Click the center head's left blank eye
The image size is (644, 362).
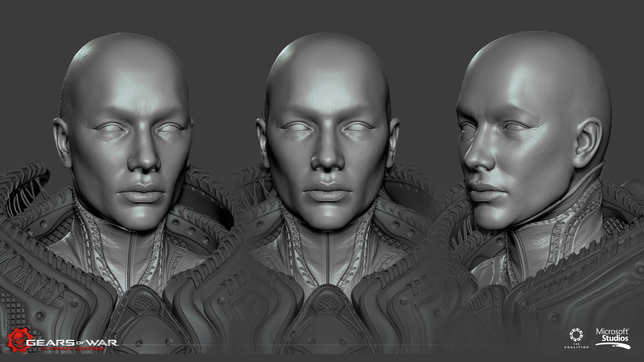click(297, 127)
